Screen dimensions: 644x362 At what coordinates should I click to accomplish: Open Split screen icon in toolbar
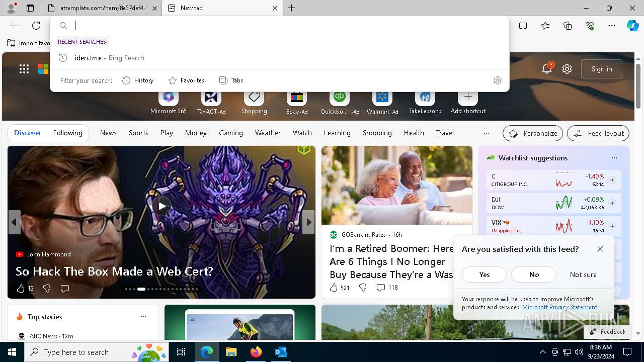coord(523,26)
